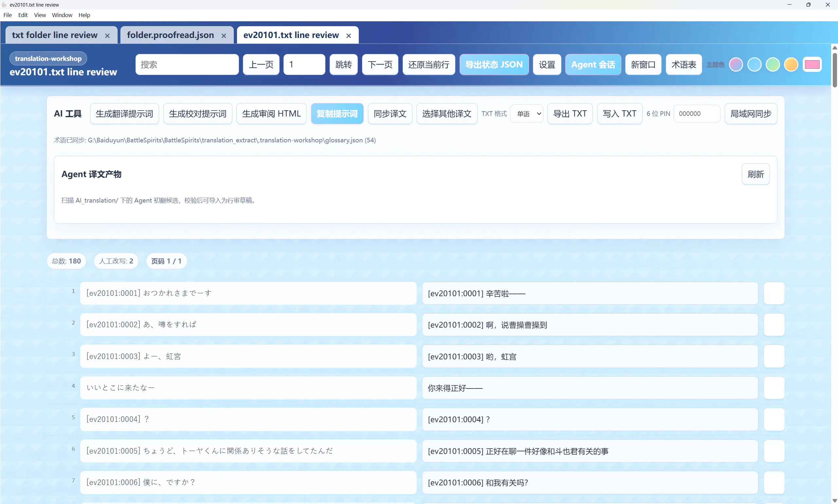
Task: Click the translation-workshop badge
Action: coord(48,58)
